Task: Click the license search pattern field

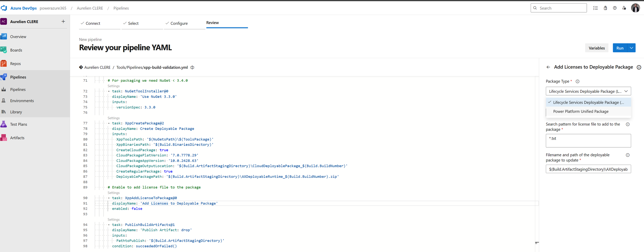Action: 588,141
